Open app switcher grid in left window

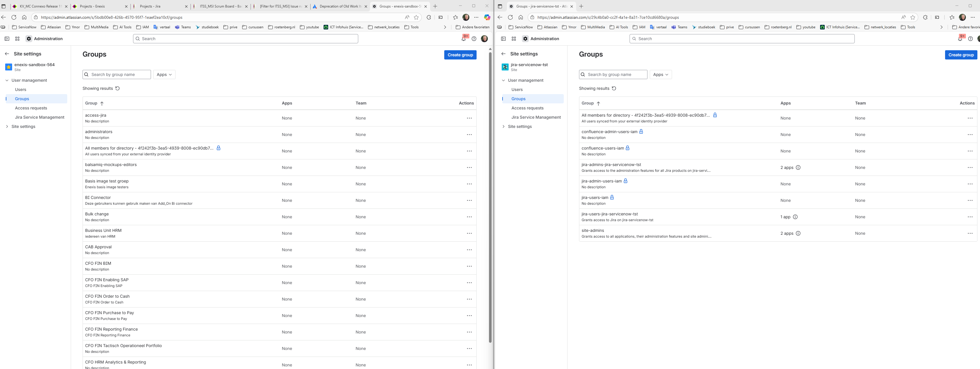pyautogui.click(x=17, y=39)
